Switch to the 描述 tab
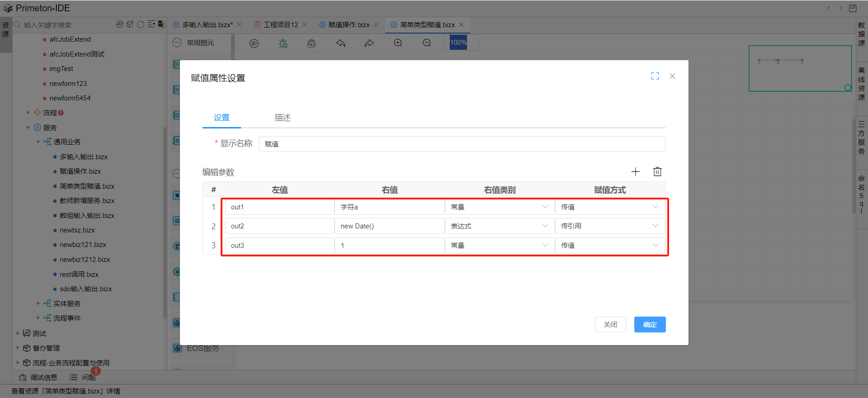 tap(283, 118)
